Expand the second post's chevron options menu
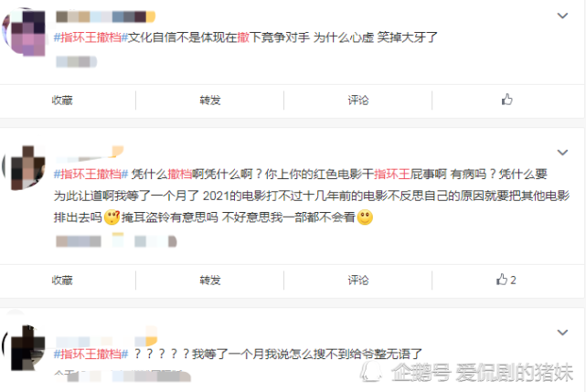 tap(562, 153)
